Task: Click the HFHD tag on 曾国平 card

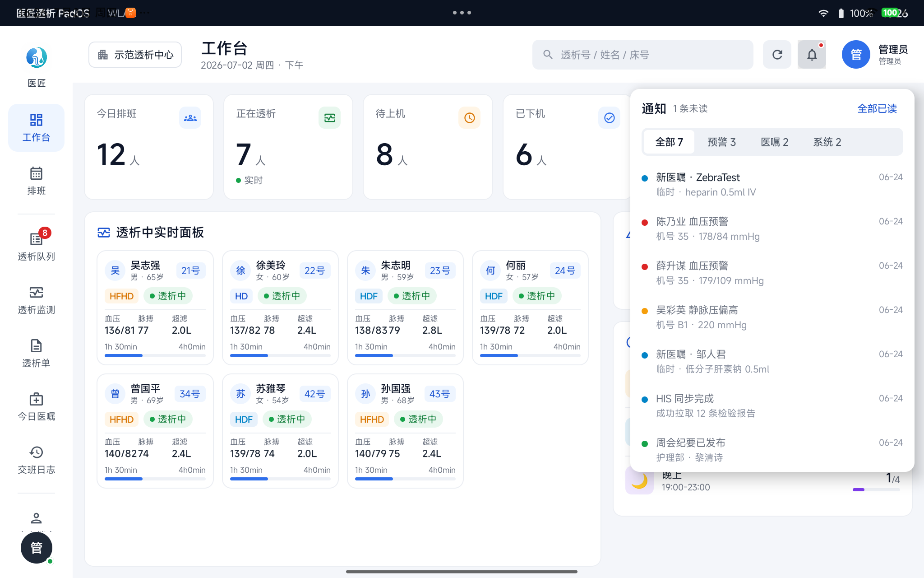Action: (121, 420)
